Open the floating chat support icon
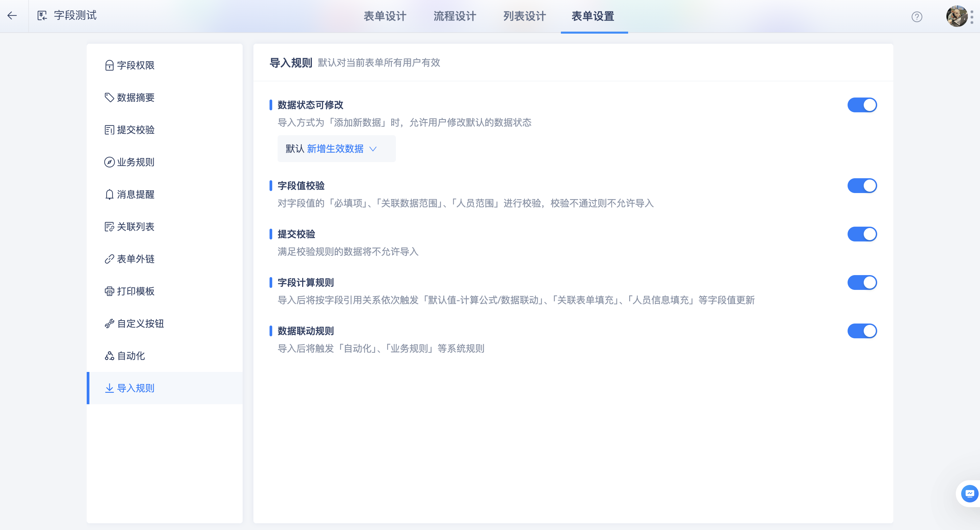980x530 pixels. [x=969, y=494]
